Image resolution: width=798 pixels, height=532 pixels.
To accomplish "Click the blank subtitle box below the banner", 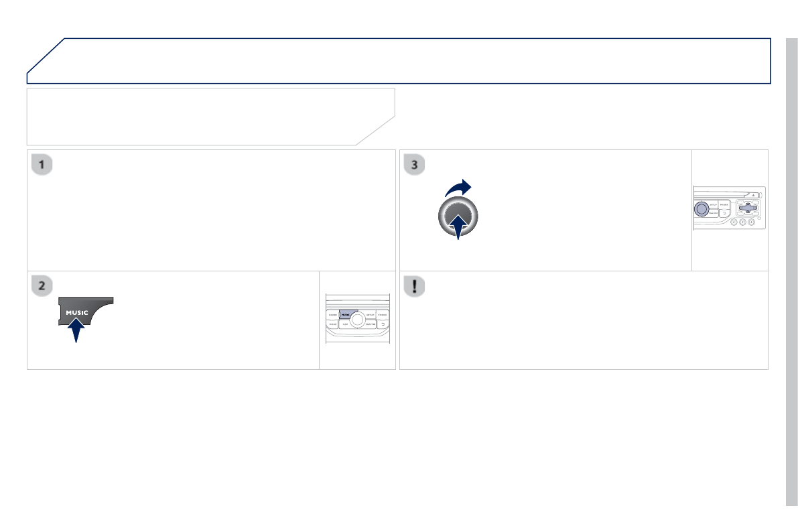I will coord(210,117).
